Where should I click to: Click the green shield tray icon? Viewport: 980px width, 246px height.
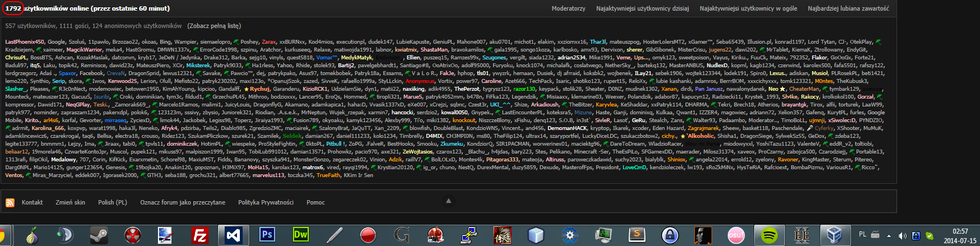[930, 235]
